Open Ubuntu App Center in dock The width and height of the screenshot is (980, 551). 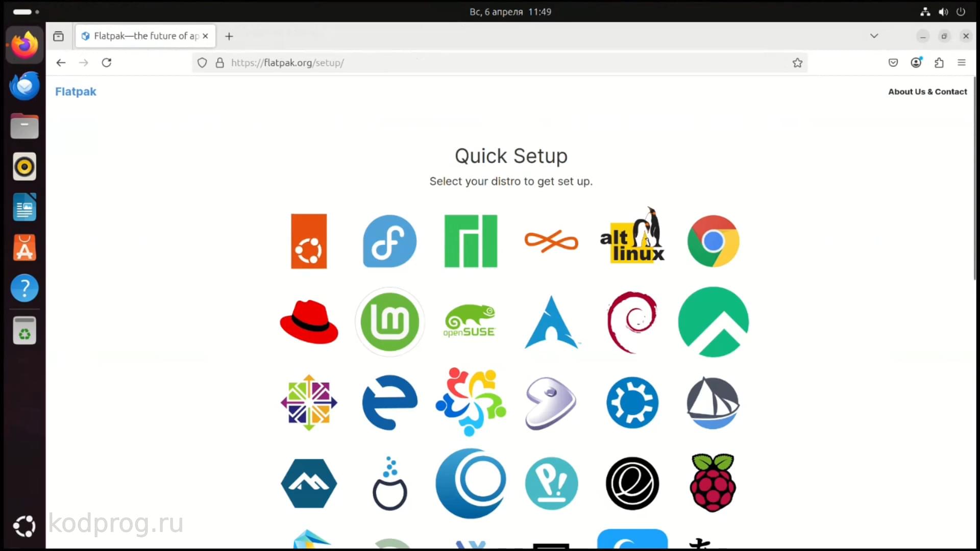click(24, 247)
